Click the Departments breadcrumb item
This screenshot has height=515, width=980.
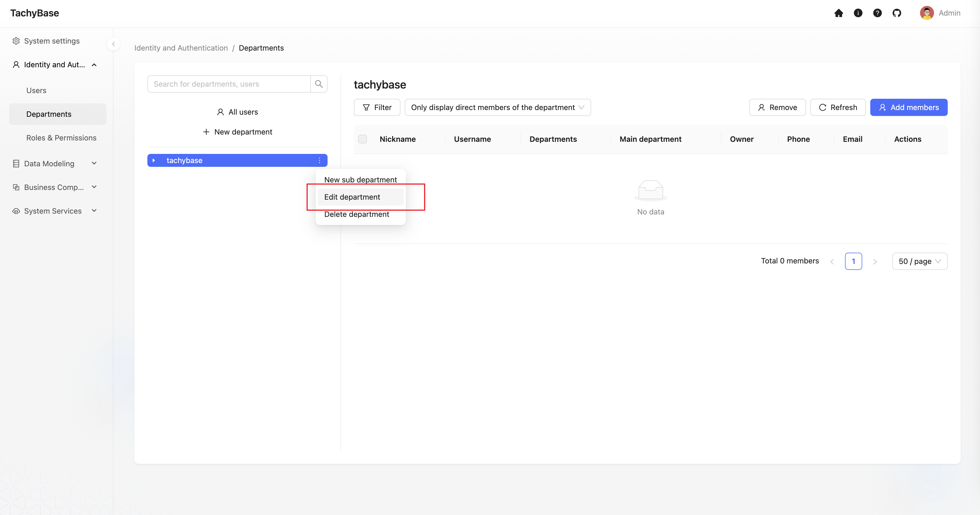click(261, 48)
